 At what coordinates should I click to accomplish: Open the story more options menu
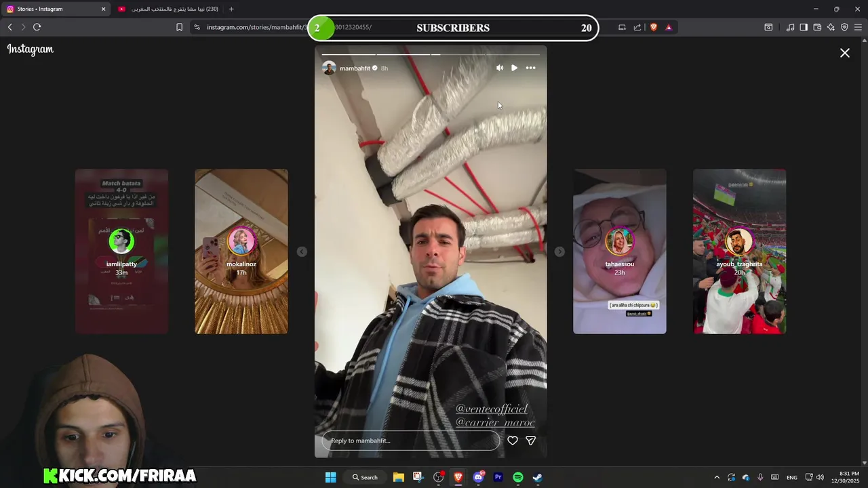[530, 68]
